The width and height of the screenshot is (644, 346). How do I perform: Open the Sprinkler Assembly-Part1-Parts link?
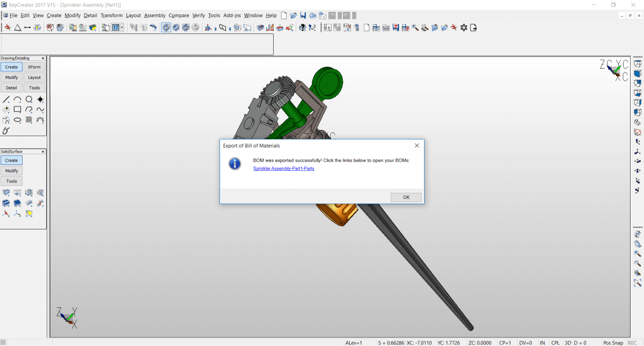(283, 169)
